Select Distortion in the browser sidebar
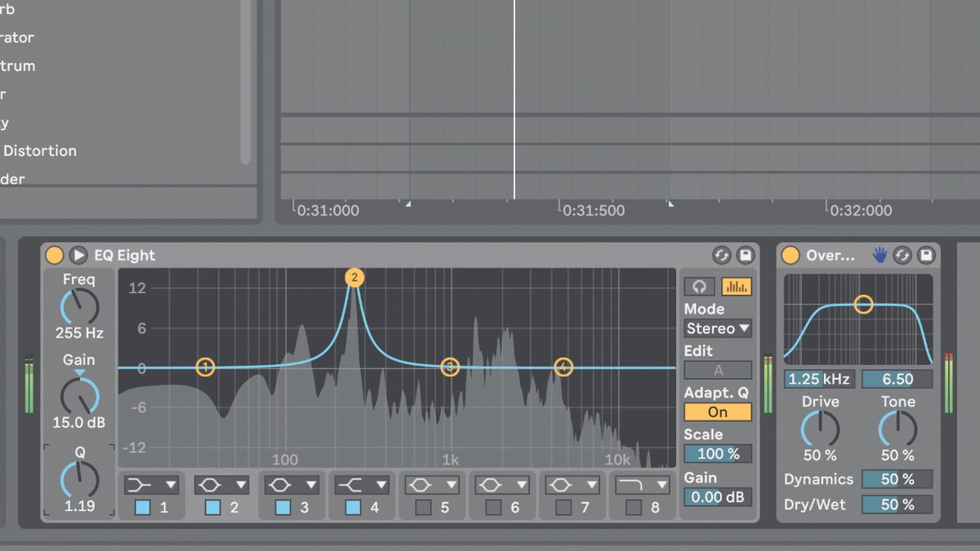The width and height of the screenshot is (980, 551). coord(39,151)
